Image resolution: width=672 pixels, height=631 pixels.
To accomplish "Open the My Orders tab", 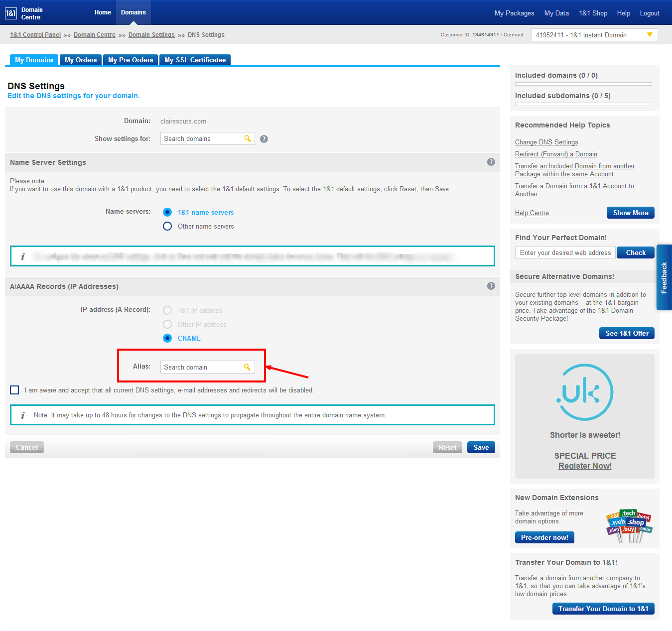I will [81, 60].
